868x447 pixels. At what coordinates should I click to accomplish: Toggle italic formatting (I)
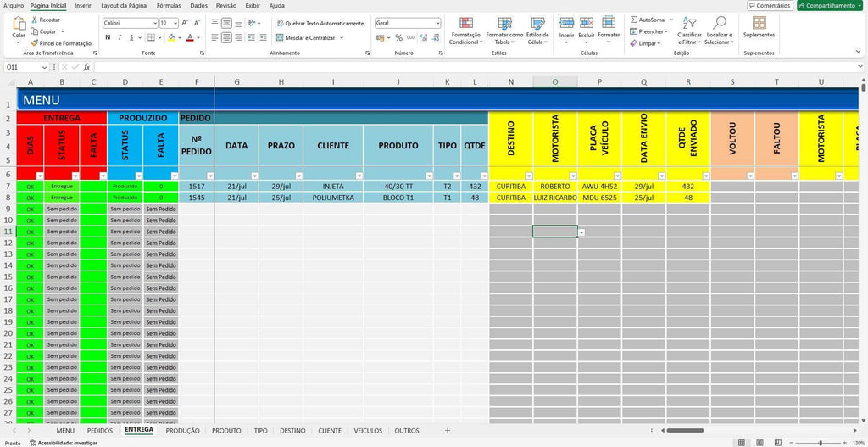[120, 37]
